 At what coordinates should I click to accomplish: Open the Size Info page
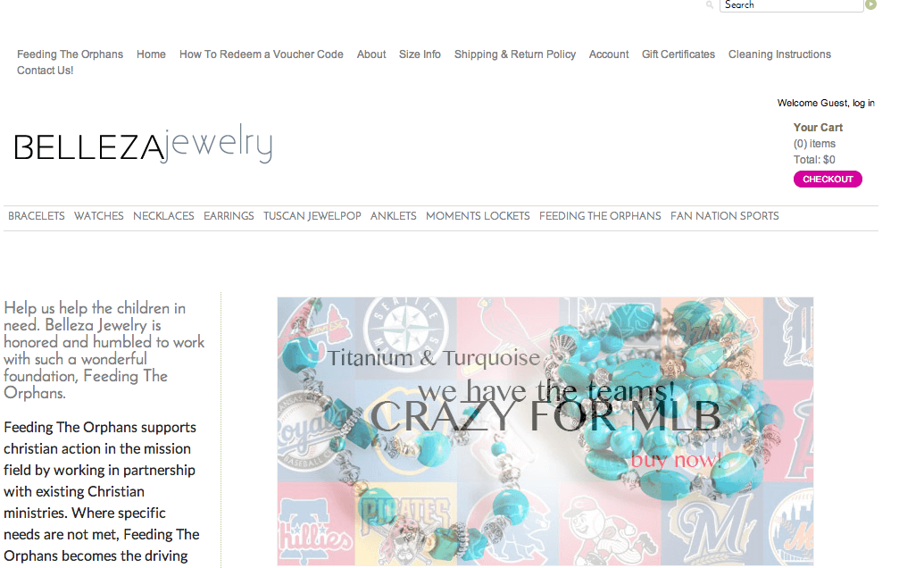point(420,54)
